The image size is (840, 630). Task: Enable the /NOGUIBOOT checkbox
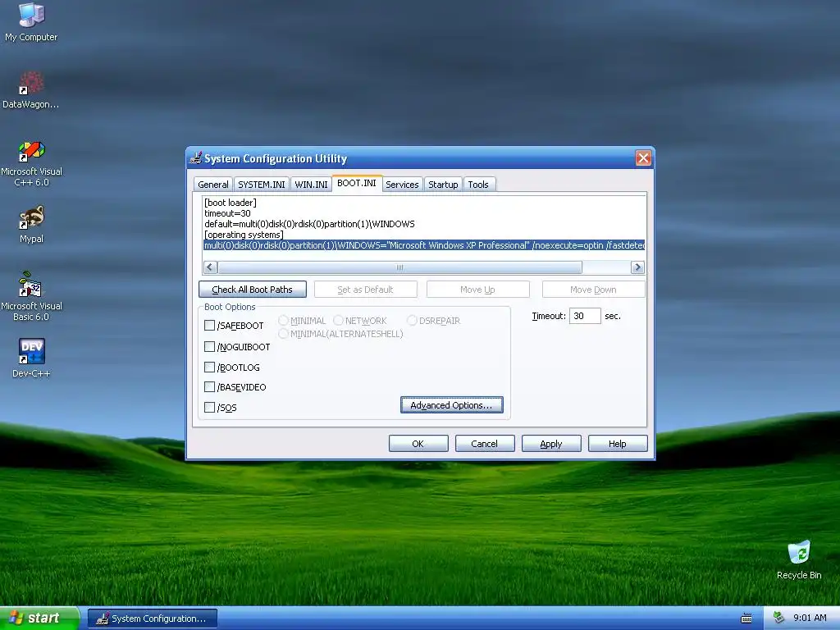(209, 347)
